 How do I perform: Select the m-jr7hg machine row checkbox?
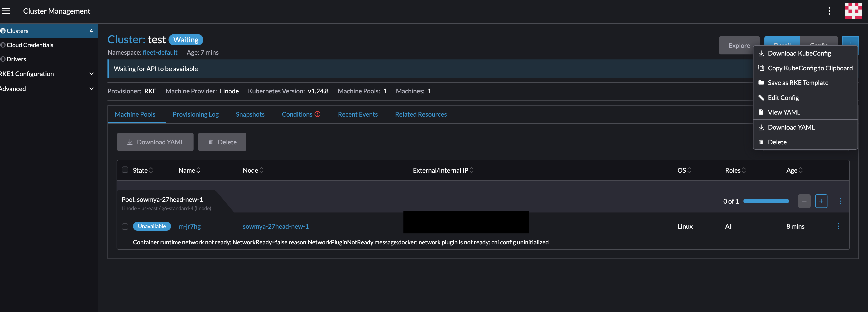[x=125, y=226]
